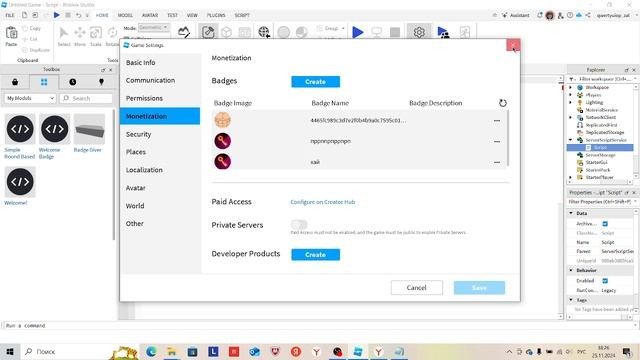Screen dimensions: 640x360
Task: Open the My Models dropdown in Toolbox
Action: click(x=31, y=98)
